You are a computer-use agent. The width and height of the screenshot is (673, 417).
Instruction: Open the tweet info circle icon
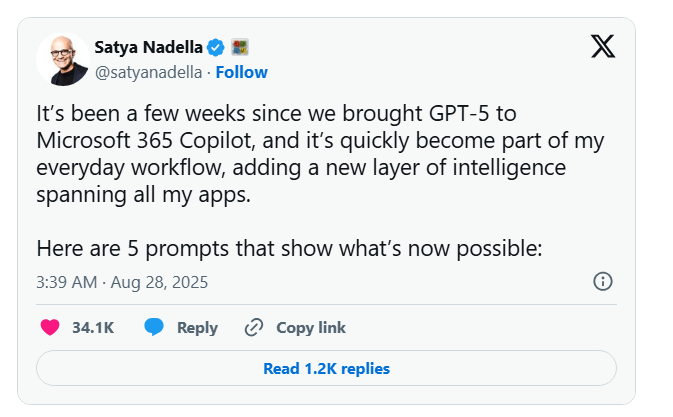[x=603, y=281]
